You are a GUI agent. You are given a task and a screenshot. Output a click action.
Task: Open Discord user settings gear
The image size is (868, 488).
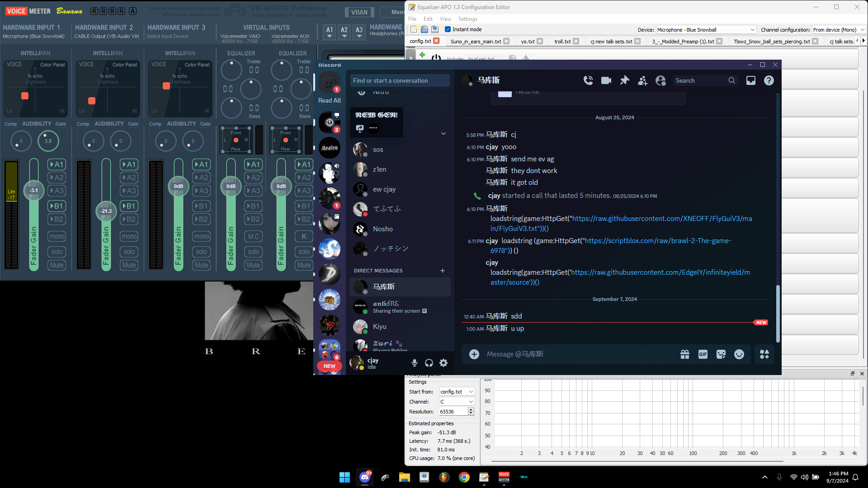click(x=443, y=363)
